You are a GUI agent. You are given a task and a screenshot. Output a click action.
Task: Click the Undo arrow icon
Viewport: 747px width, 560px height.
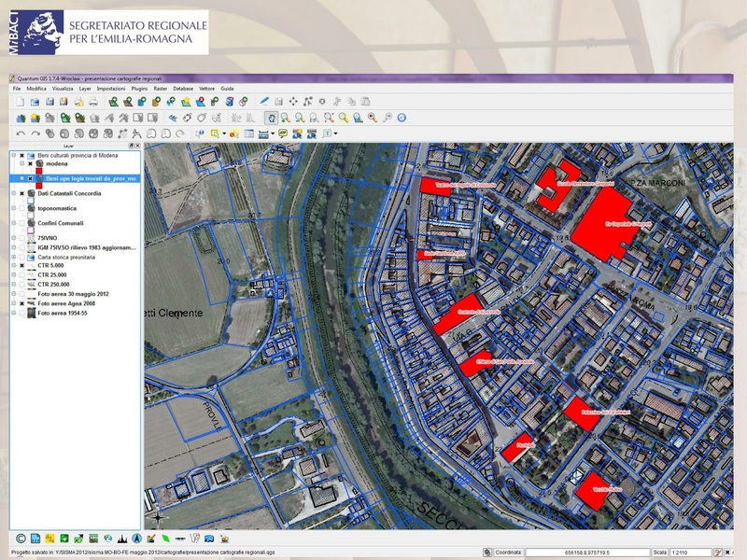coord(21,134)
